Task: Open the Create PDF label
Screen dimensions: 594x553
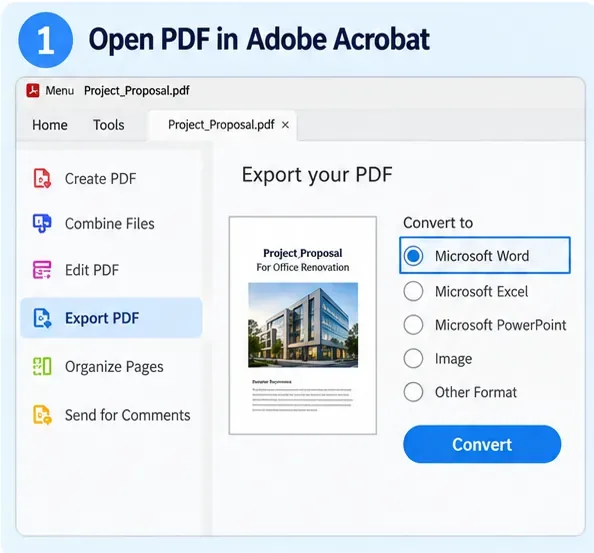Action: [100, 179]
